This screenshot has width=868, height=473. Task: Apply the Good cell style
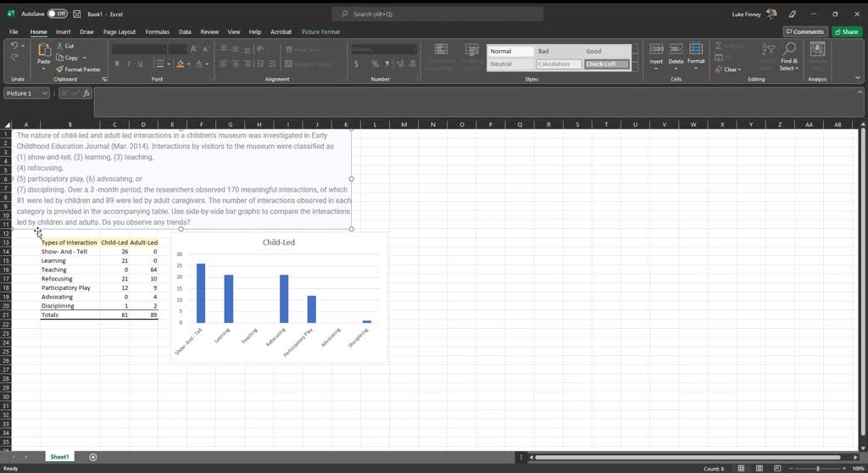[607, 51]
